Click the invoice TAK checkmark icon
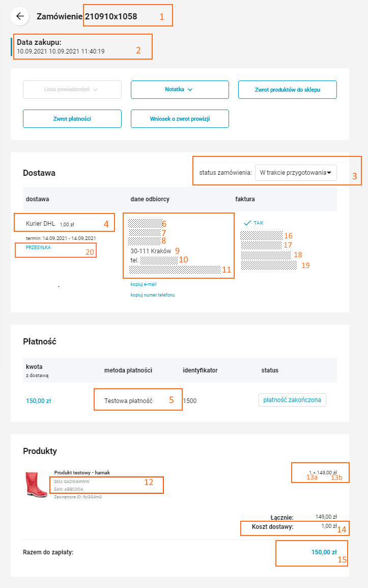The height and width of the screenshot is (588, 368). [248, 223]
